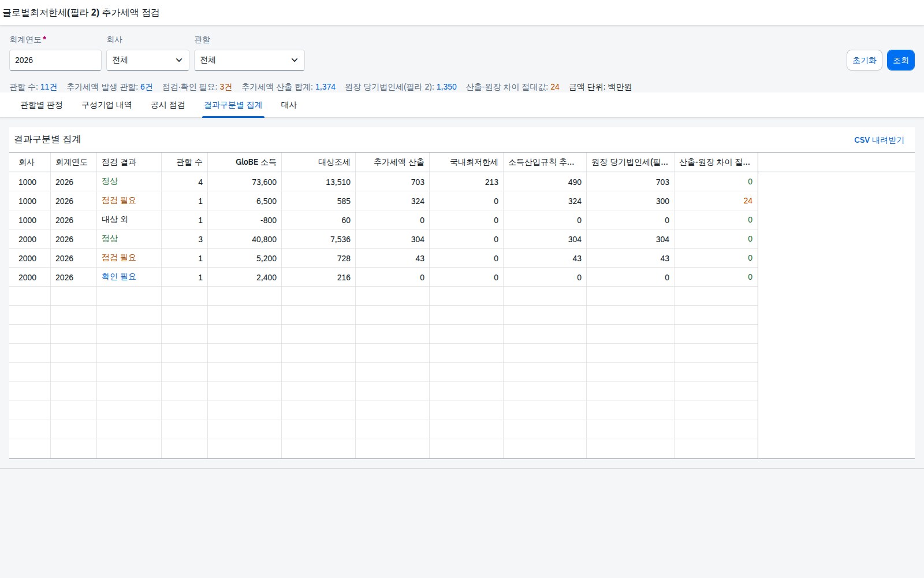Click the 산출-원장 차이 column header
The width and height of the screenshot is (924, 578).
(716, 162)
